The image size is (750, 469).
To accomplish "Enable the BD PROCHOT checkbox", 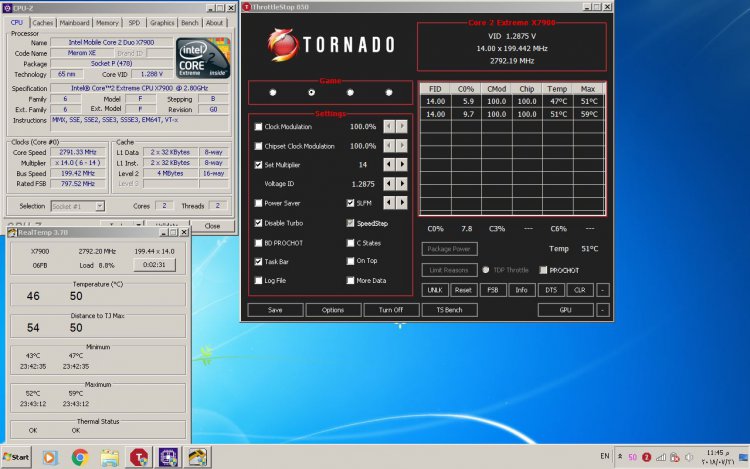I will coord(258,243).
